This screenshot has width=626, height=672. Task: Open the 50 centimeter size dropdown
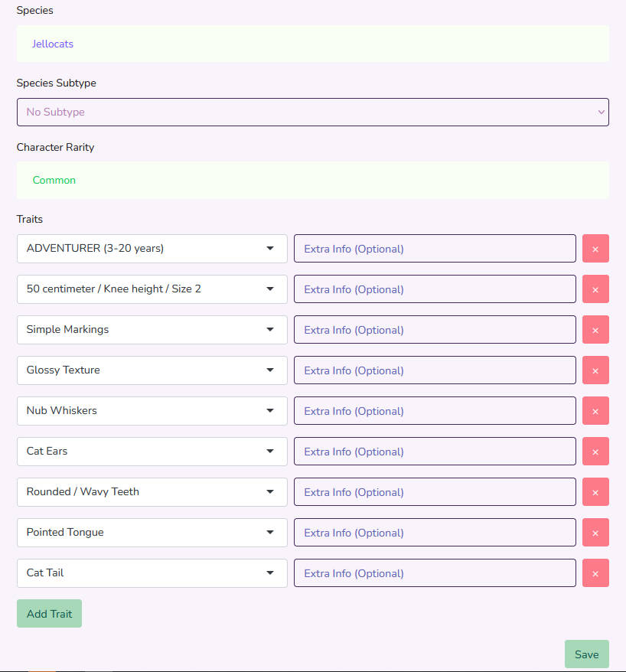(x=152, y=289)
